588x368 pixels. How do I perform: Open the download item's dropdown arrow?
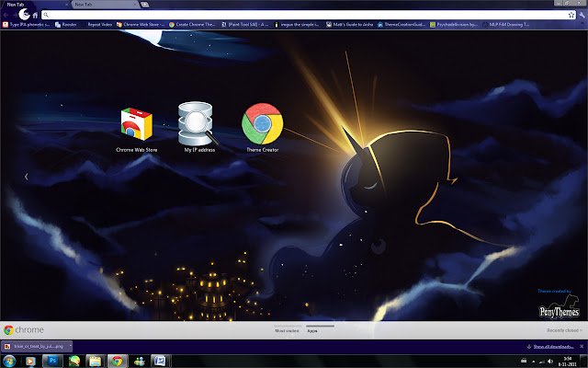[x=70, y=346]
